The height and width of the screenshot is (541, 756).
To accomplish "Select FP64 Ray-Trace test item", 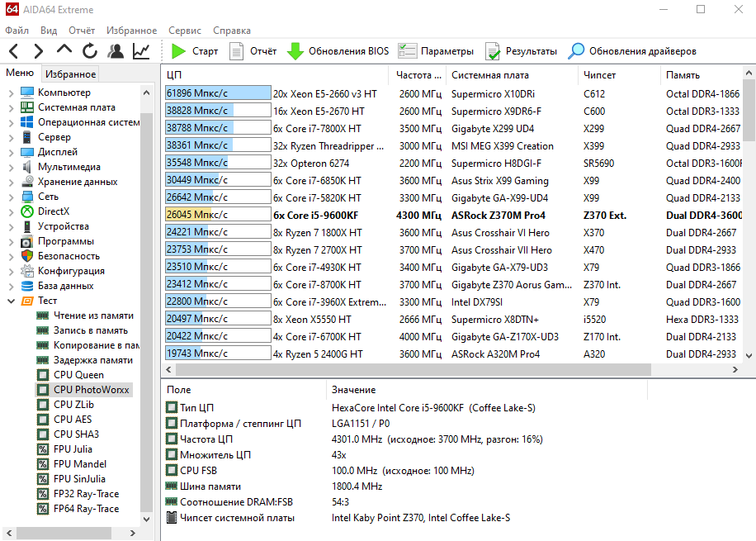I will pos(86,509).
